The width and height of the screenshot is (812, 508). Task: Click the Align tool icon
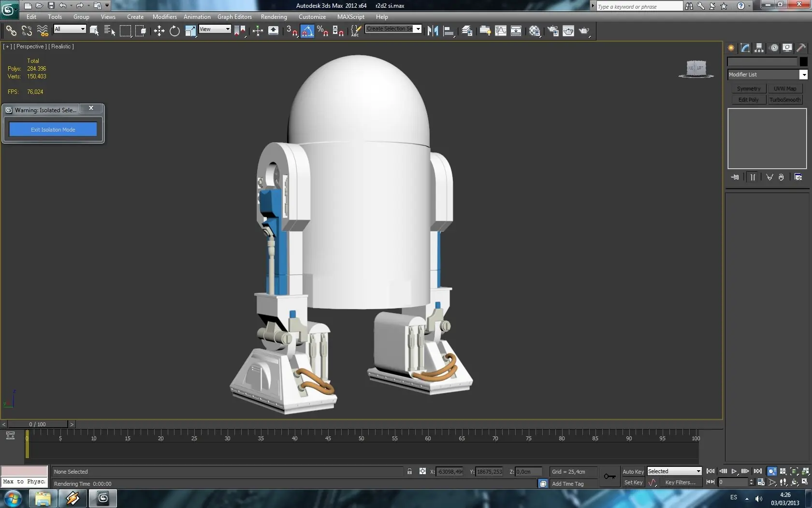pyautogui.click(x=449, y=31)
